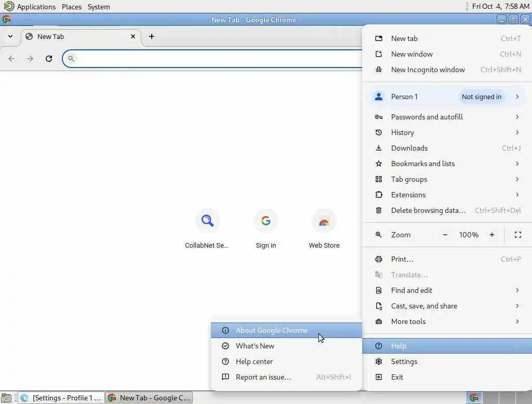
Task: Switch to Settings - Profile 1 taskbar window
Action: [61, 398]
